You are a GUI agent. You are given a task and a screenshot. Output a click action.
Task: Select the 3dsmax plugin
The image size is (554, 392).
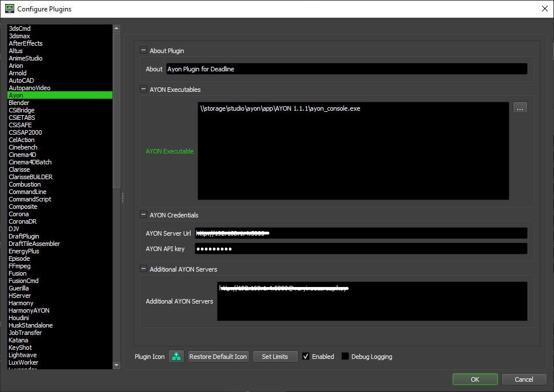point(60,36)
